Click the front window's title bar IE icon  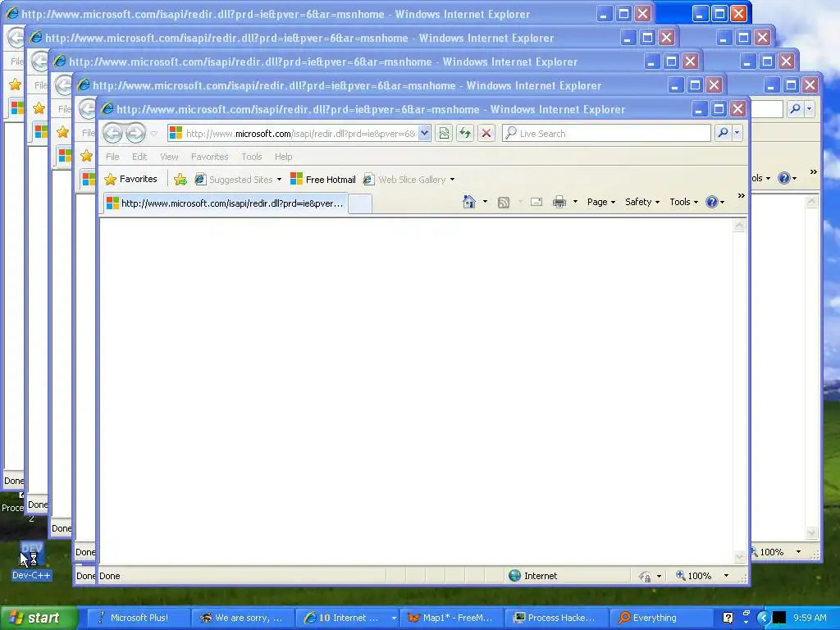[107, 109]
